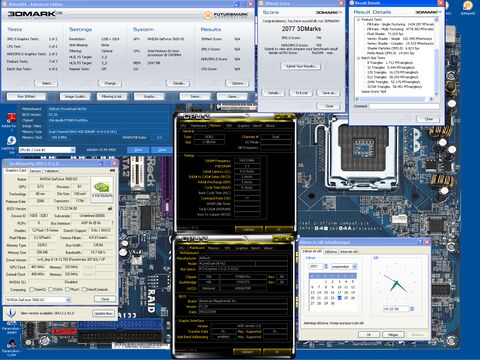Click To Excel button in Score window
The width and height of the screenshot is (480, 360).
click(x=301, y=93)
